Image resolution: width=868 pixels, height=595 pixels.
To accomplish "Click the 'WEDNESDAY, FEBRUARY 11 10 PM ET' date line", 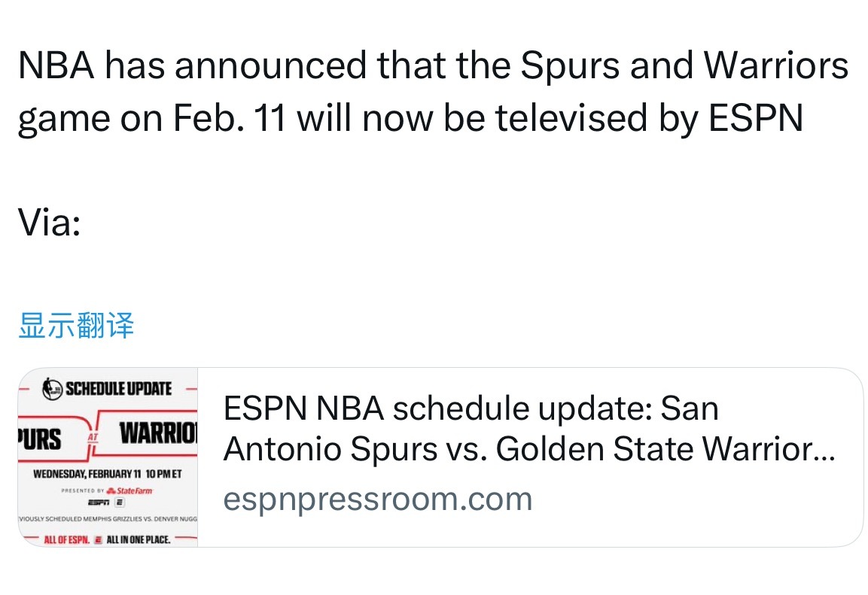I will click(x=108, y=472).
